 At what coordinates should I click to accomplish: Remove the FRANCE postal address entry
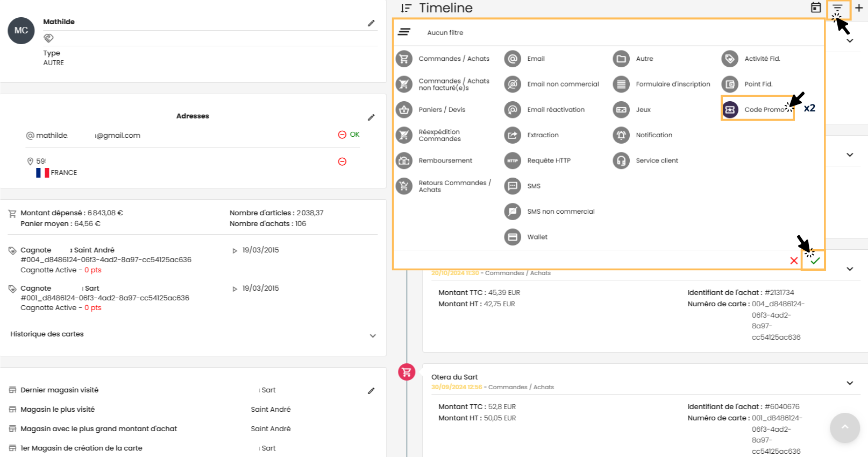coord(342,161)
